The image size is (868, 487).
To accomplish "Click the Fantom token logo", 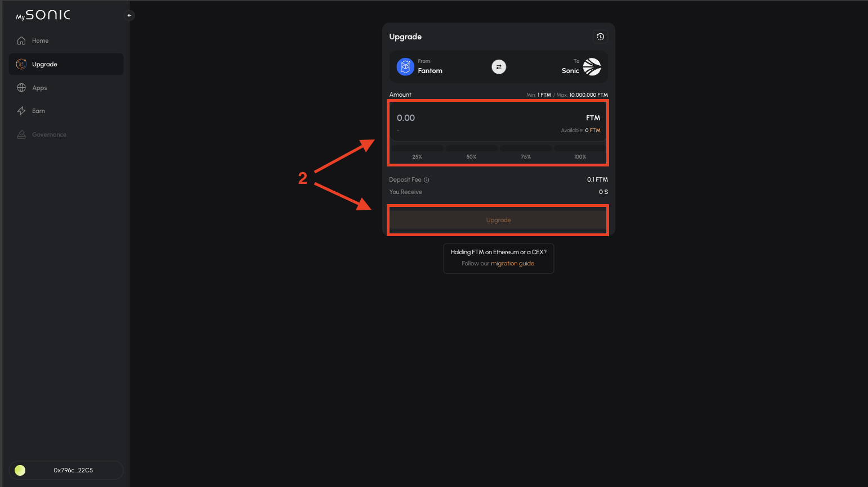I will click(405, 66).
